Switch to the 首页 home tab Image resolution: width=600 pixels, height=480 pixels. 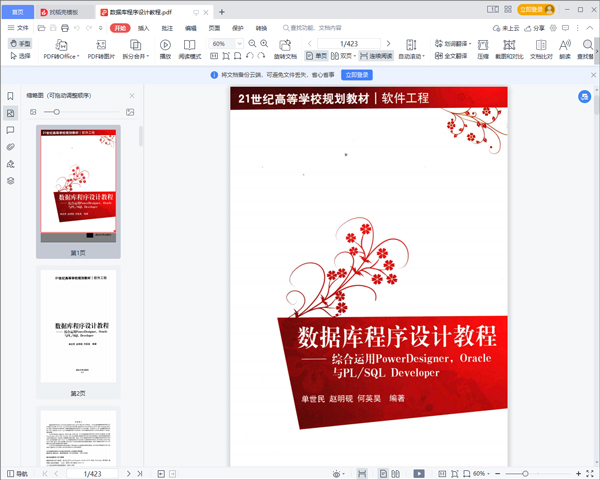18,12
